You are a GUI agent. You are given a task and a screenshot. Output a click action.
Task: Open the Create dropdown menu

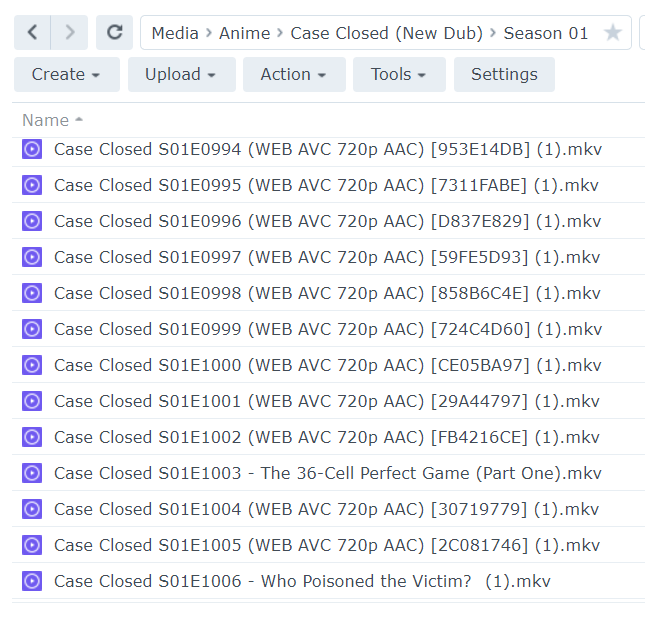point(66,74)
